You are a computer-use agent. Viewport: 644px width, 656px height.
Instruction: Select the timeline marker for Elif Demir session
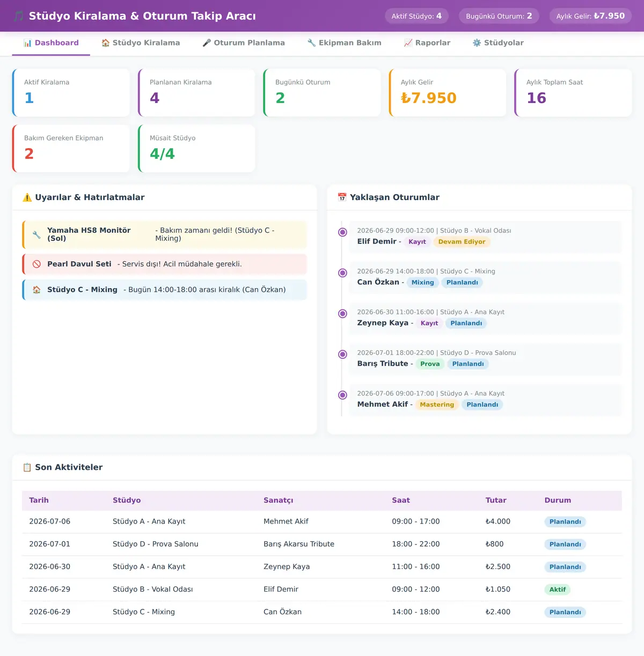(x=342, y=232)
